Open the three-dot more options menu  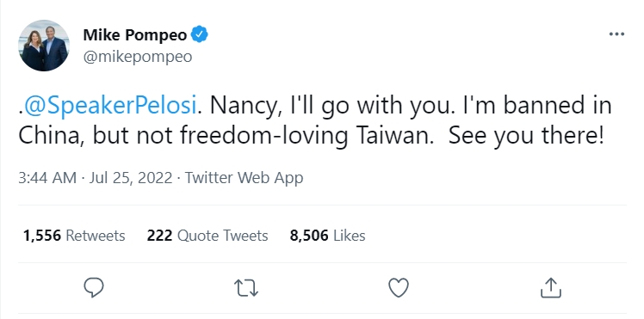[x=616, y=34]
